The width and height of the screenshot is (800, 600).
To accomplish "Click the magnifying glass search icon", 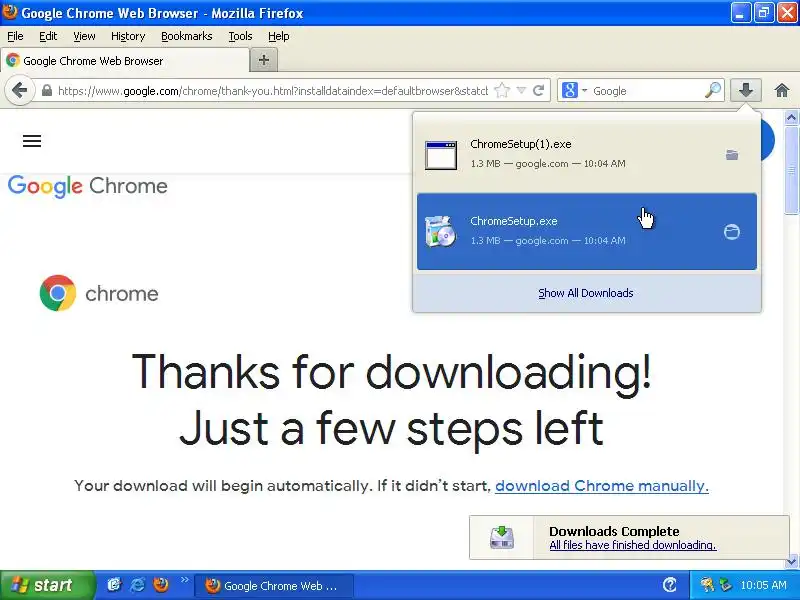I will tap(713, 91).
